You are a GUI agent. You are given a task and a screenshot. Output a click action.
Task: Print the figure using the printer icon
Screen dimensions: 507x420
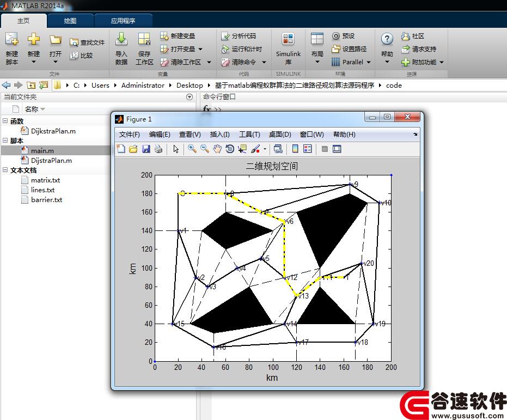[158, 149]
